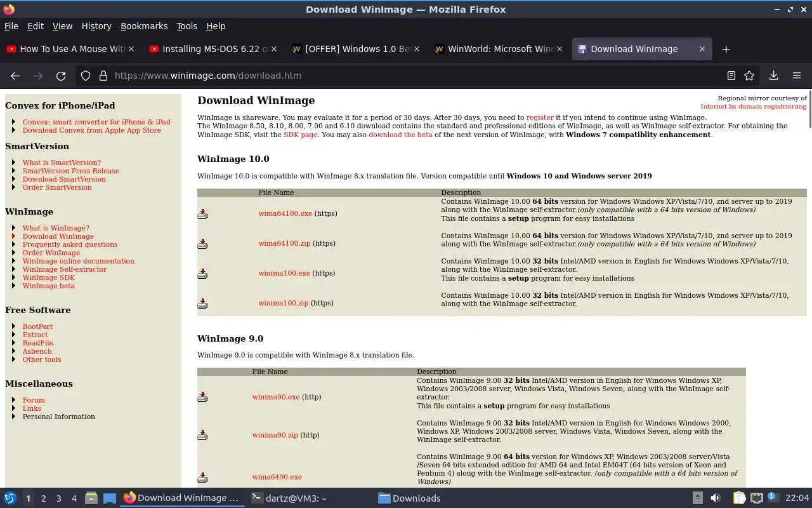
Task: Click the network tray icon
Action: click(756, 498)
